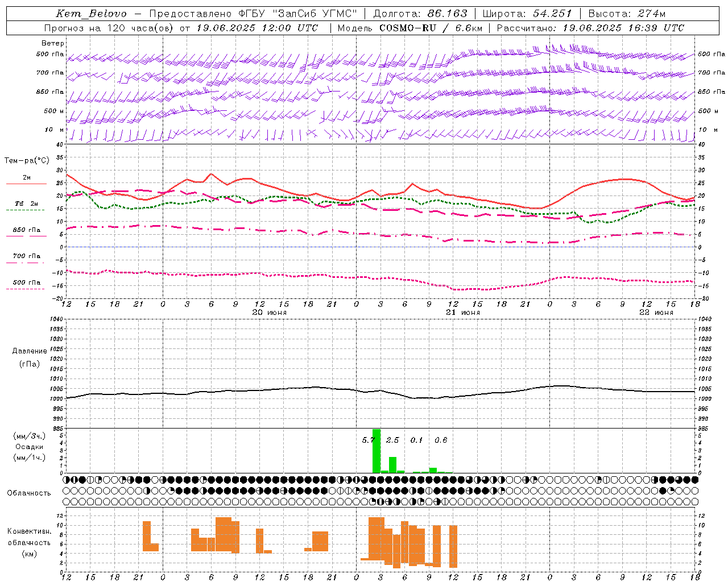Click the 500 м wind level label on left
728x582 pixels.
54,111
